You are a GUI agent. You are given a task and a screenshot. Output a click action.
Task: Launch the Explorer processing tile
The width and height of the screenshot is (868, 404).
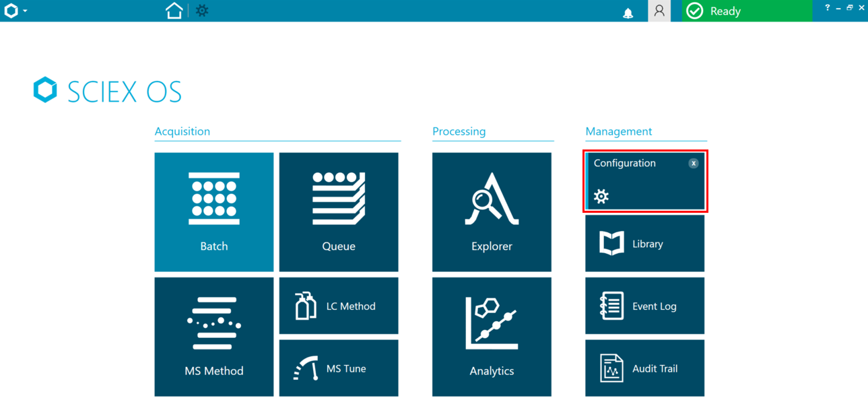tap(492, 212)
